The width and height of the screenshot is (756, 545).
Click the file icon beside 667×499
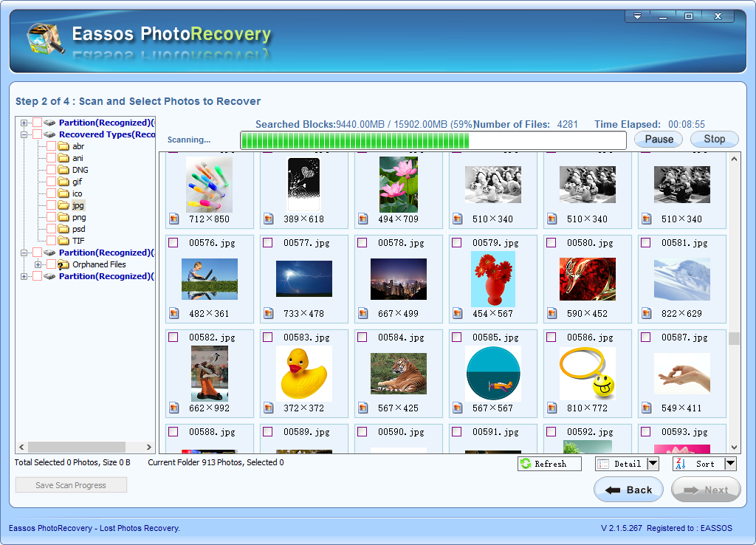coord(363,314)
